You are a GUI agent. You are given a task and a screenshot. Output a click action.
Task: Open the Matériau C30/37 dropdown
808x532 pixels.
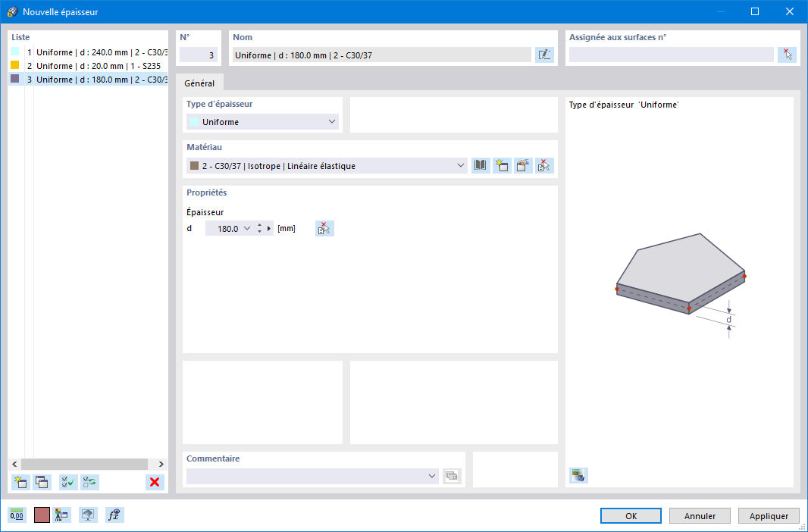pos(327,166)
